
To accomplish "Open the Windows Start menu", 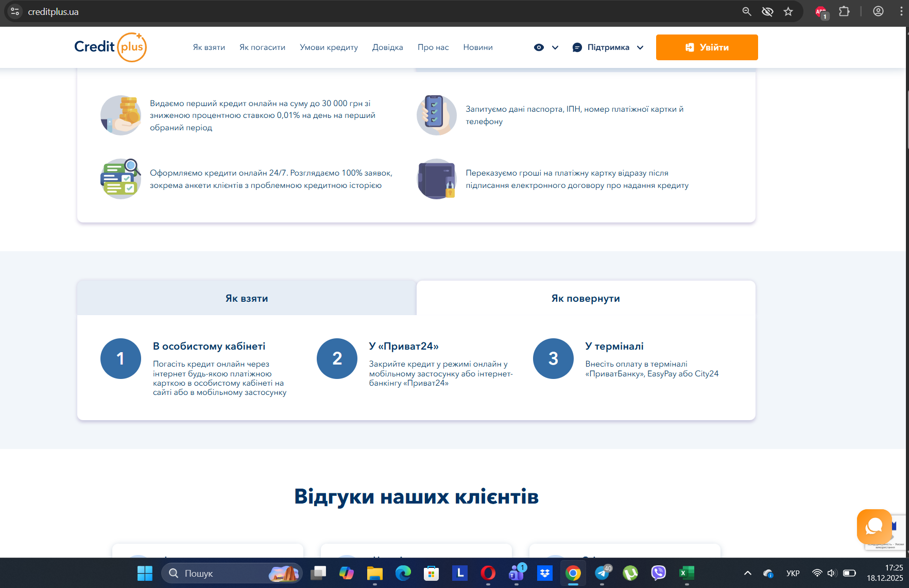I will click(145, 573).
